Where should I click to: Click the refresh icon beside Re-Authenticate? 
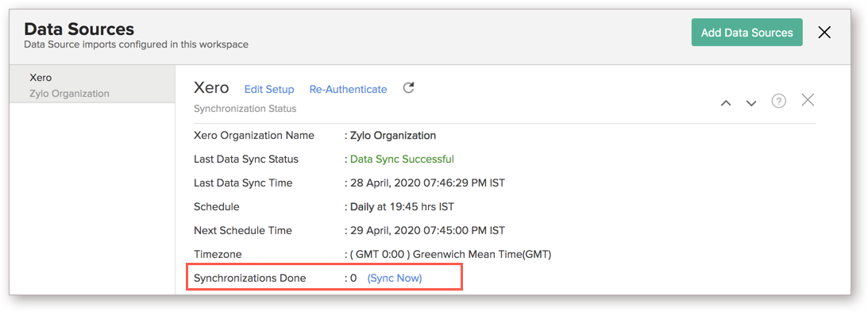click(x=408, y=88)
